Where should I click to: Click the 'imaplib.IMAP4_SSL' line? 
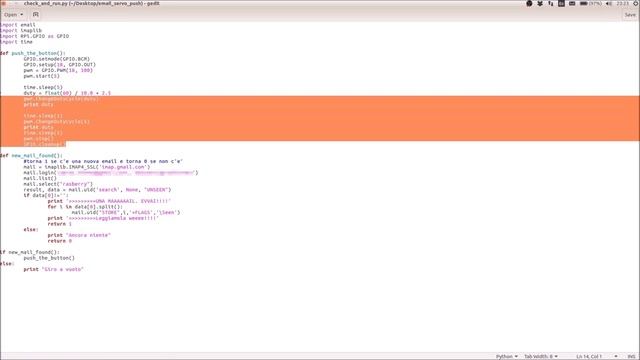tap(87, 167)
